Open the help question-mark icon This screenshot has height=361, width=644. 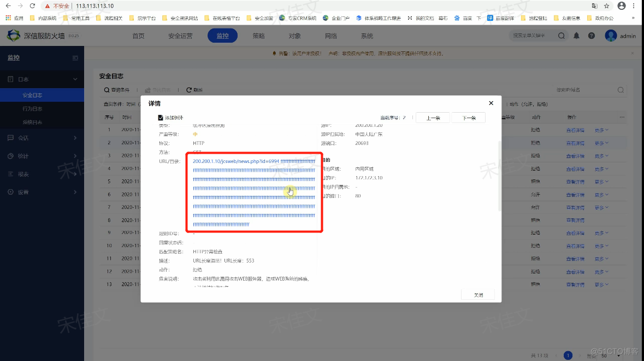592,35
